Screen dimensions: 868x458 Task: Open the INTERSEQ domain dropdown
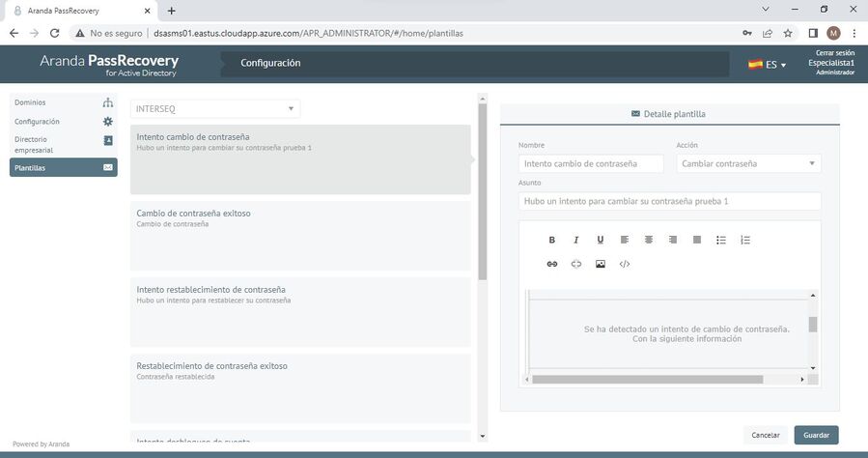point(215,108)
